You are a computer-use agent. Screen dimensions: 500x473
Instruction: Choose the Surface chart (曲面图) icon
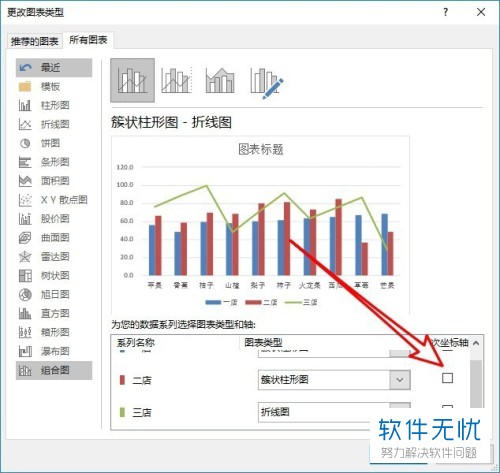click(25, 238)
